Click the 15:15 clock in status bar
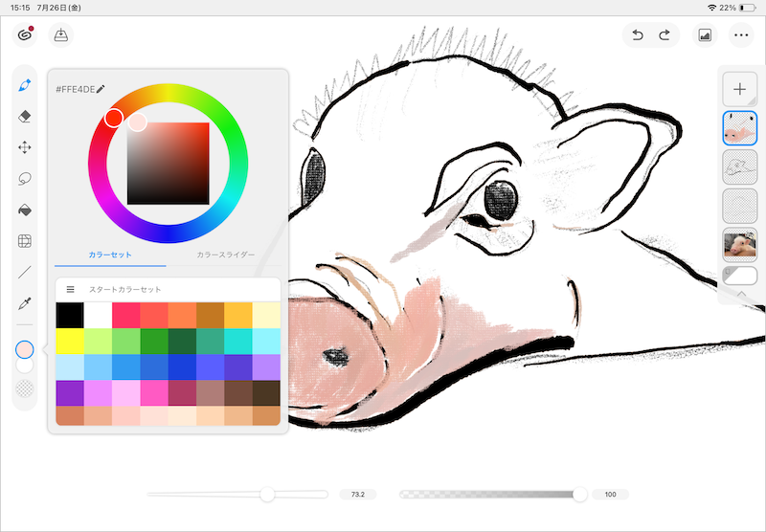The image size is (766, 532). click(20, 8)
